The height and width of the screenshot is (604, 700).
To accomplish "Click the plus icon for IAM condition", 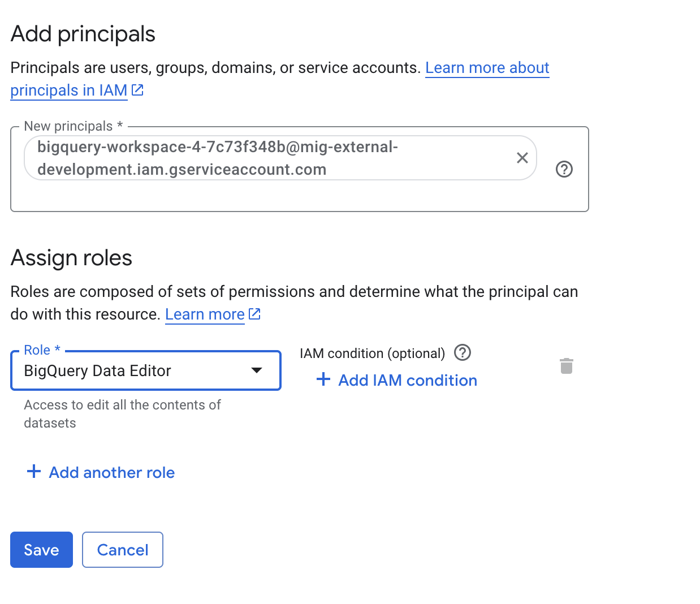I will click(323, 379).
